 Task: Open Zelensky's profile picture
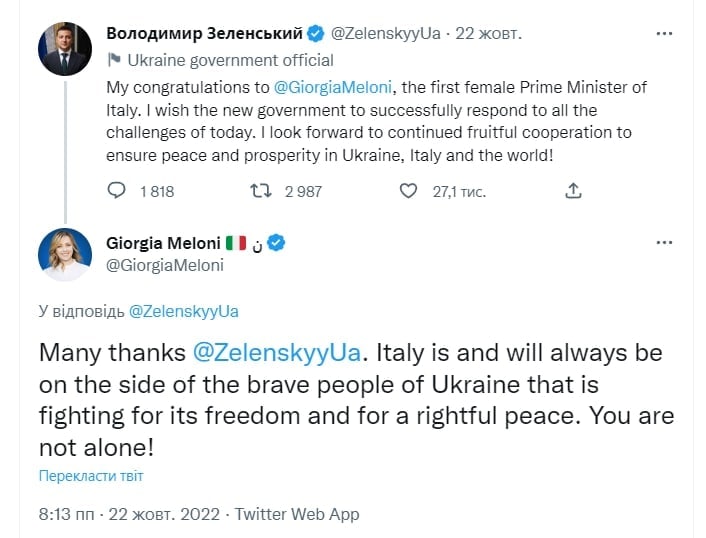pyautogui.click(x=65, y=48)
